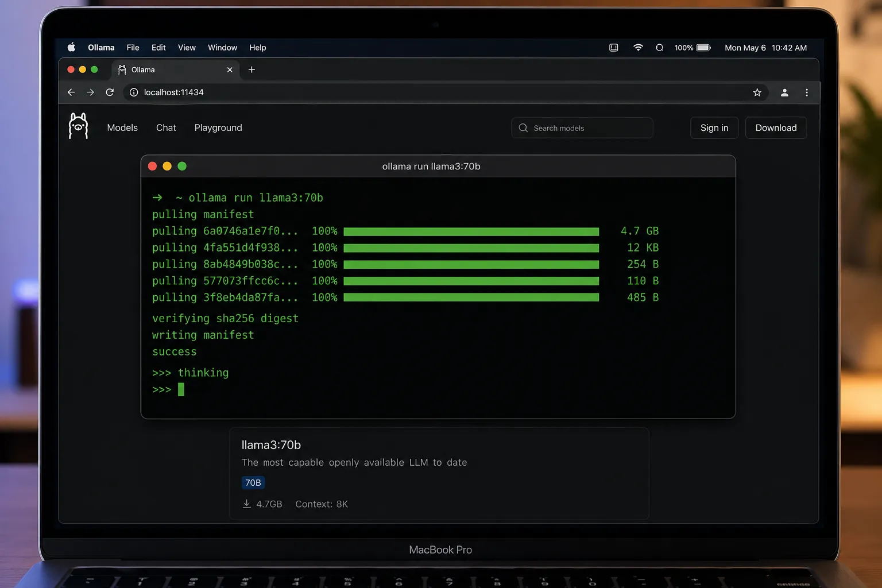Open the Window menu

(222, 48)
